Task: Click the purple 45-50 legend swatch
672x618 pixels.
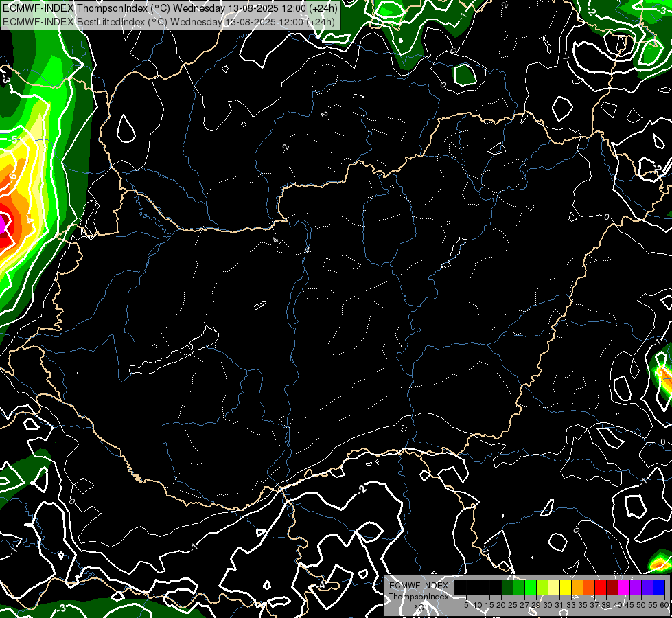Action: pos(636,588)
